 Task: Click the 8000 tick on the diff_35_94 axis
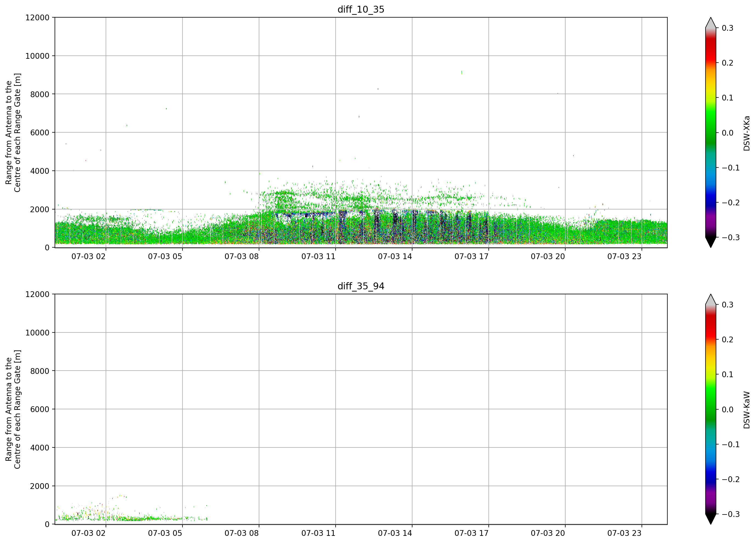[40, 371]
